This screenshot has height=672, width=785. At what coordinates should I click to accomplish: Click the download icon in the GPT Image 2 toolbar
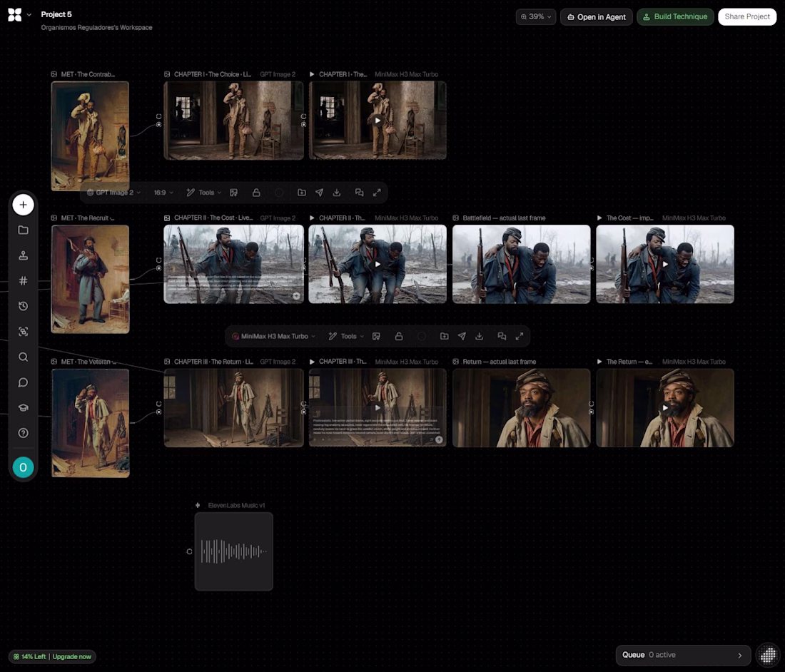(x=337, y=193)
